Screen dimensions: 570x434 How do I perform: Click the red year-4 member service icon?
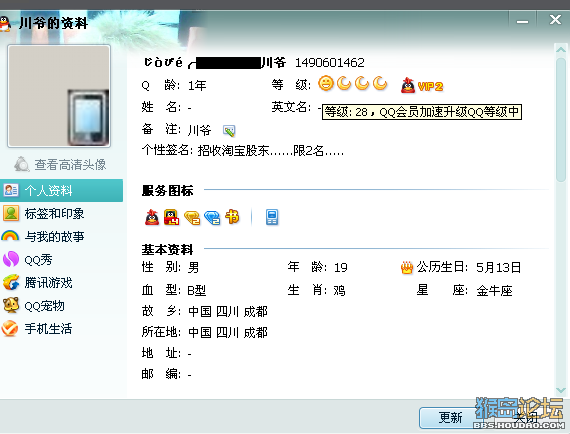171,217
